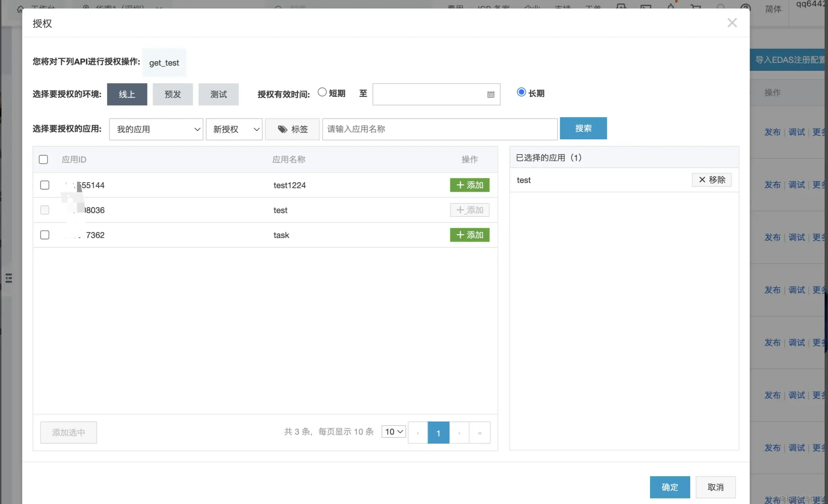Image resolution: width=828 pixels, height=504 pixels.
Task: Add the task app with 添加
Action: pyautogui.click(x=469, y=235)
